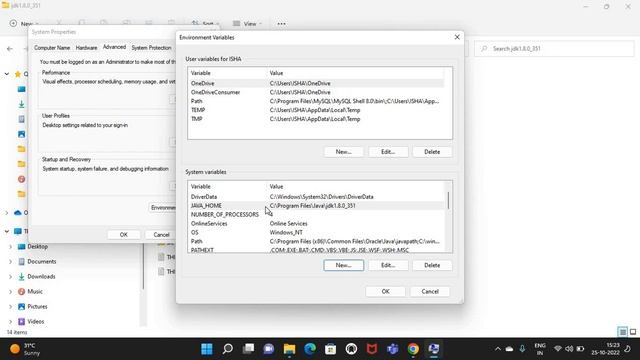Click New button under System variables
Screen dimensions: 640x360
point(344,265)
